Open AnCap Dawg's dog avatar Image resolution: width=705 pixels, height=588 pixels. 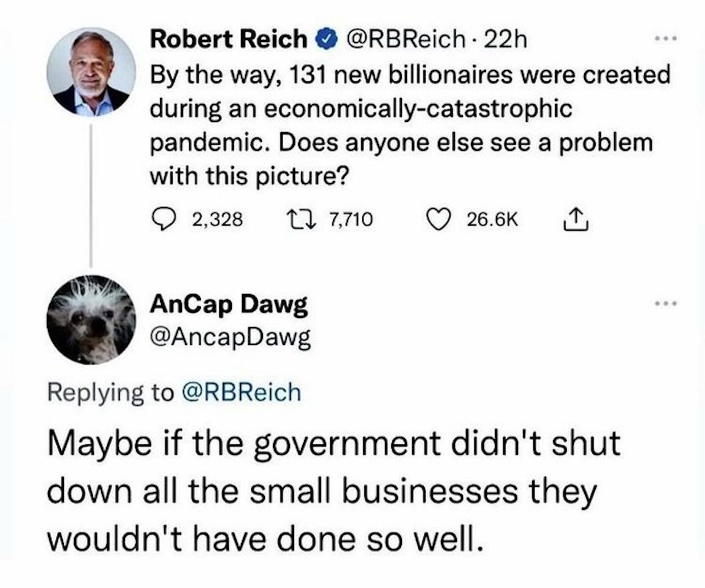click(91, 320)
